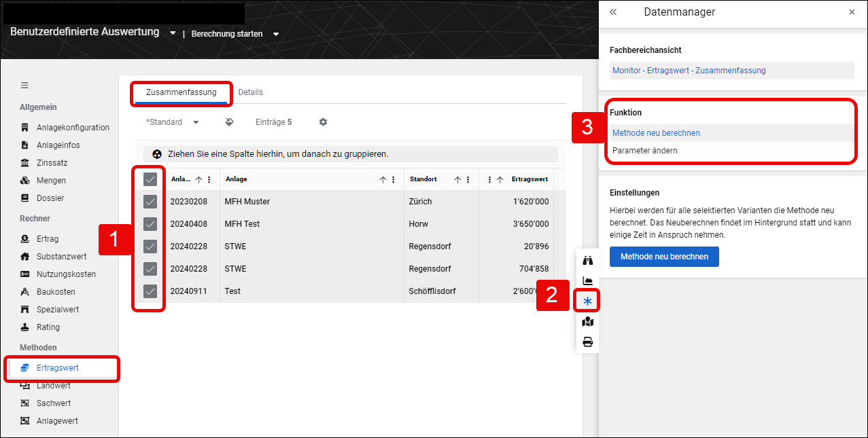
Task: Open the map icon in side toolbar
Action: click(588, 322)
